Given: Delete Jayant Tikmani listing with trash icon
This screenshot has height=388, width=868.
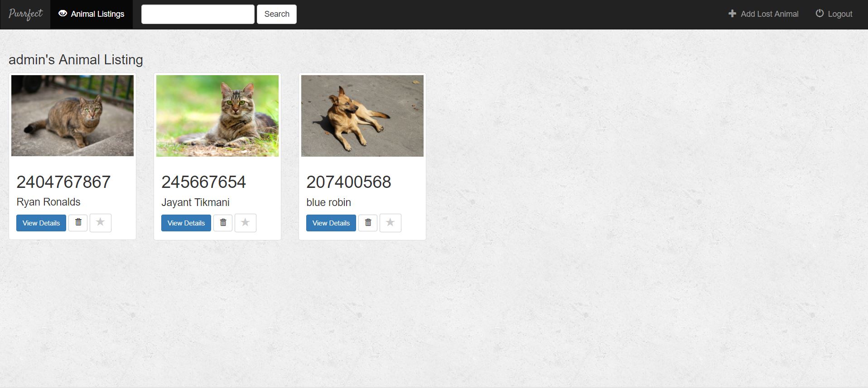Looking at the screenshot, I should [x=223, y=223].
